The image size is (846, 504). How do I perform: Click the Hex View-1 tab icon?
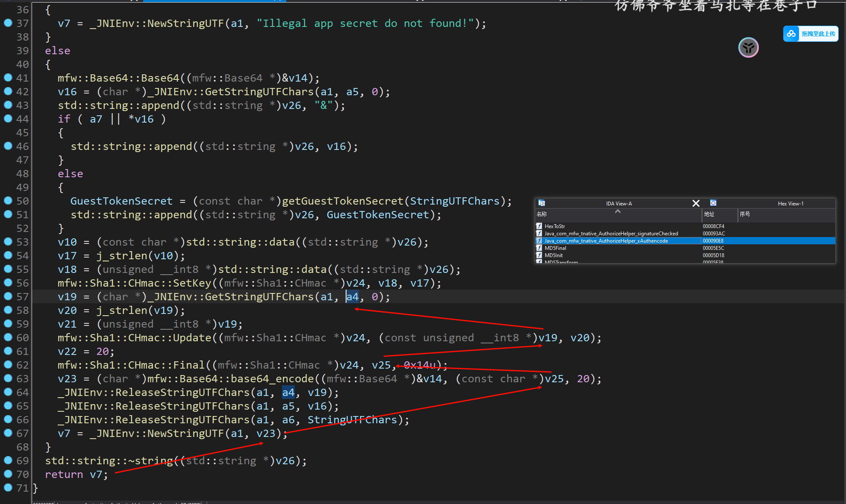tap(713, 203)
